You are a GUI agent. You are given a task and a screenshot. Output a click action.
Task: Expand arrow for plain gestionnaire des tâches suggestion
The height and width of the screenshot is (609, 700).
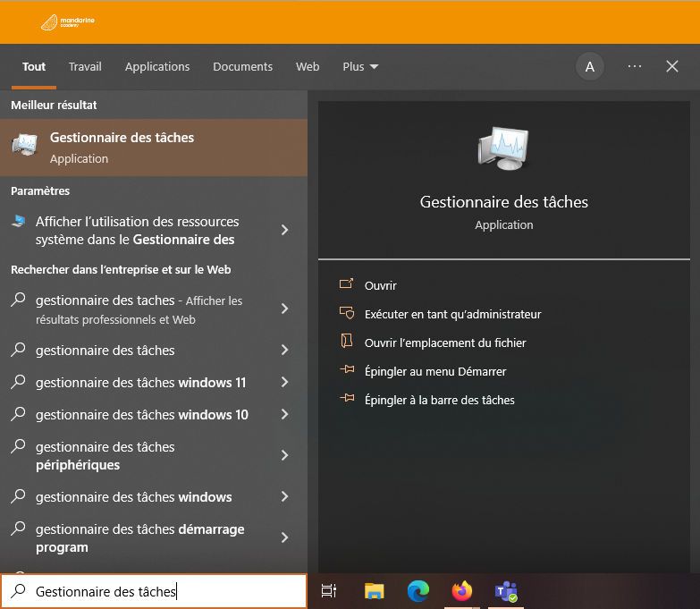[285, 350]
